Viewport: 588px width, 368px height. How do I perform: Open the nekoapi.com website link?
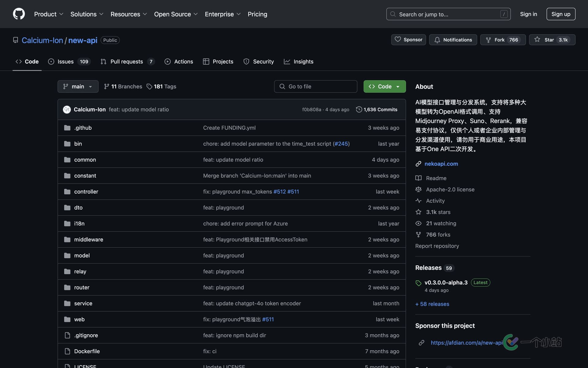coord(441,164)
